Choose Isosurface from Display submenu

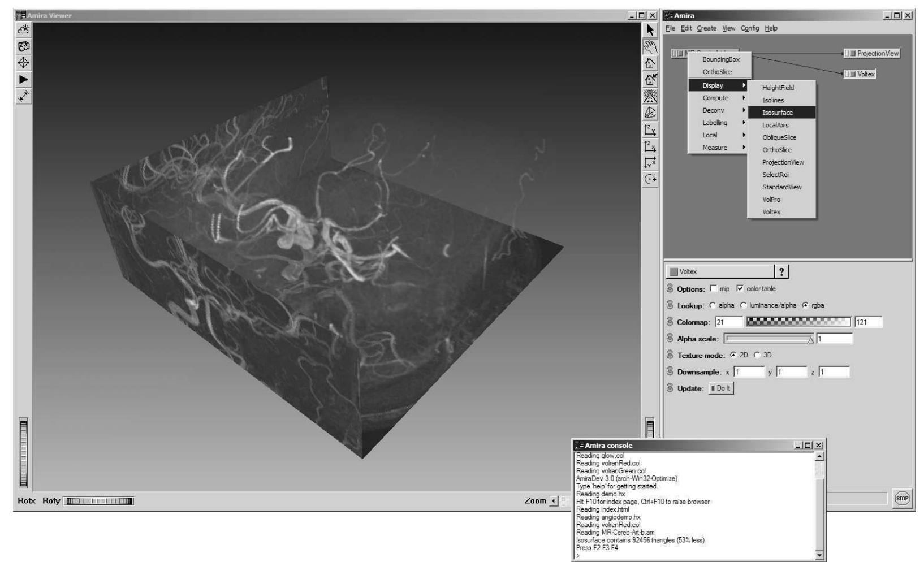781,113
